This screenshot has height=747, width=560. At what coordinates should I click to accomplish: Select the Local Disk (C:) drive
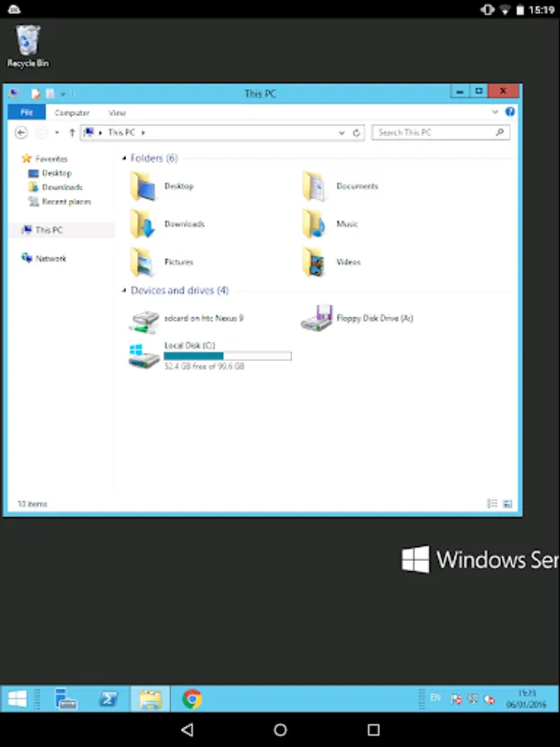pos(210,355)
